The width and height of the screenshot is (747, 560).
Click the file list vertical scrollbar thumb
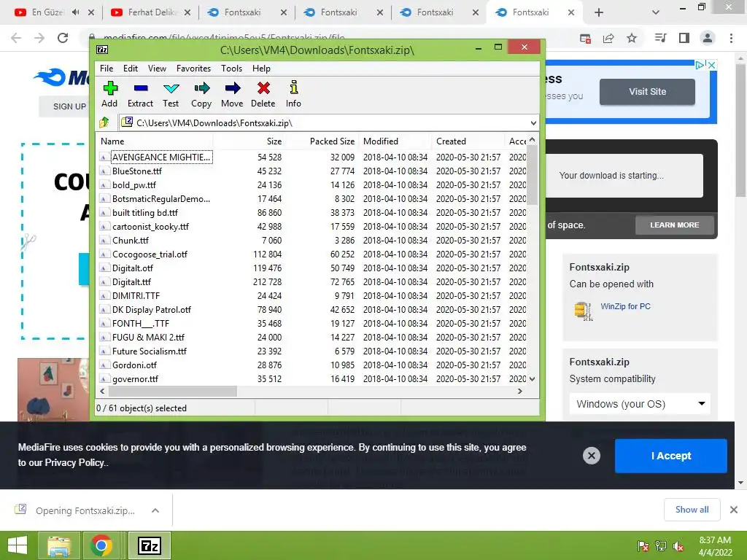532,175
